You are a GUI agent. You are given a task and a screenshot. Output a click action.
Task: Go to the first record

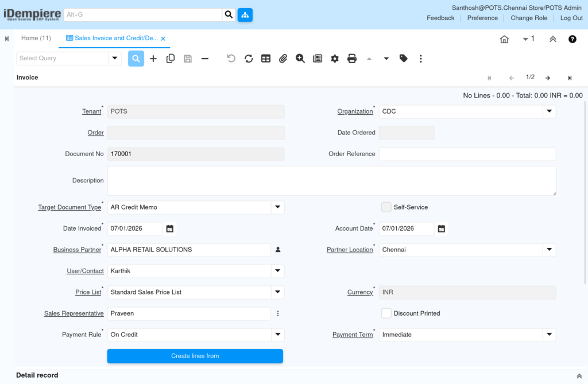coord(489,78)
